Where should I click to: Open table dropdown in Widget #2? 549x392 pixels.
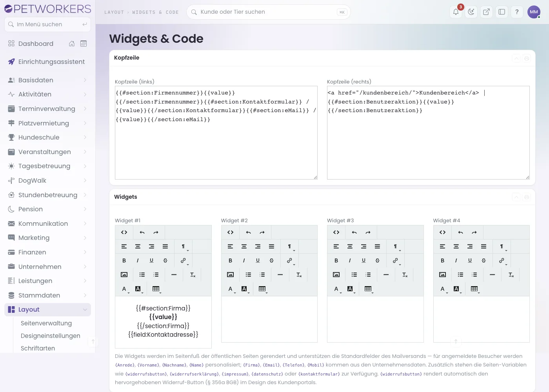click(x=263, y=289)
